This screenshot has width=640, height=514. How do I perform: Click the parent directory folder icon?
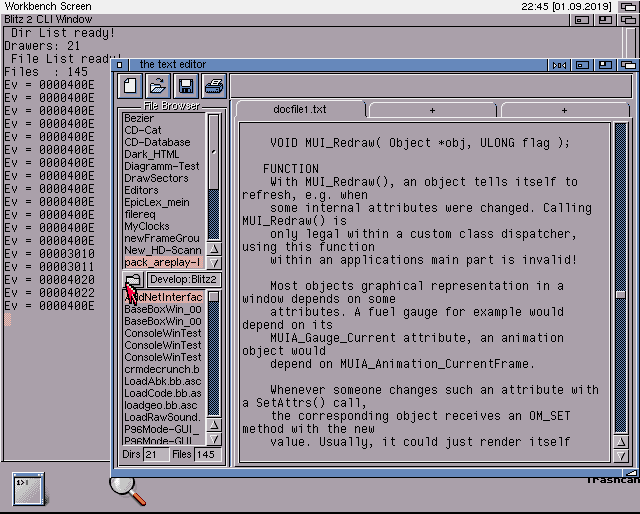pyautogui.click(x=132, y=279)
